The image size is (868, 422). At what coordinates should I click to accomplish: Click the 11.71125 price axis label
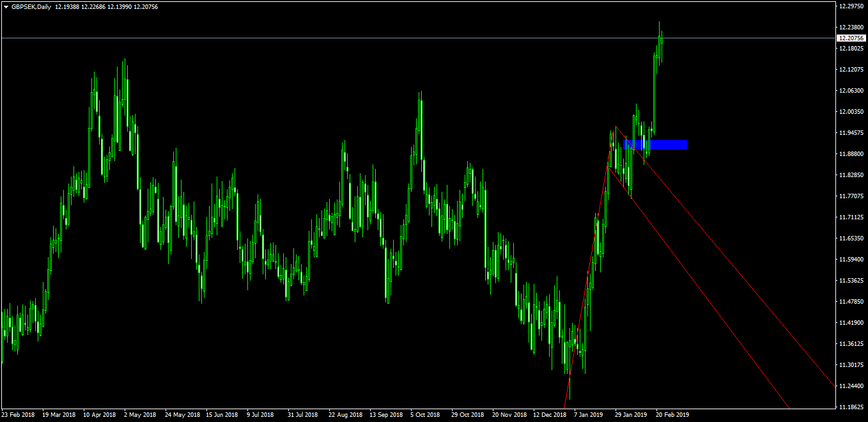point(851,217)
